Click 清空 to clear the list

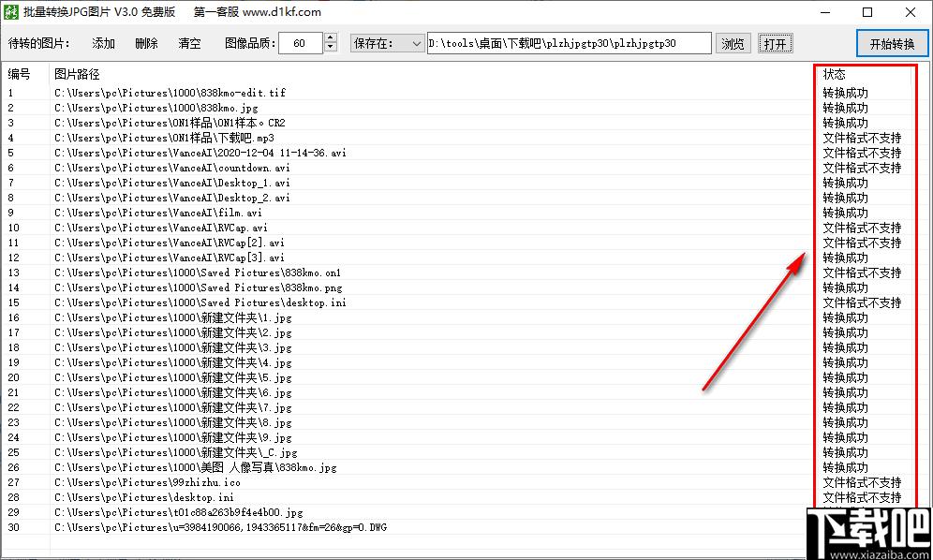(x=189, y=44)
